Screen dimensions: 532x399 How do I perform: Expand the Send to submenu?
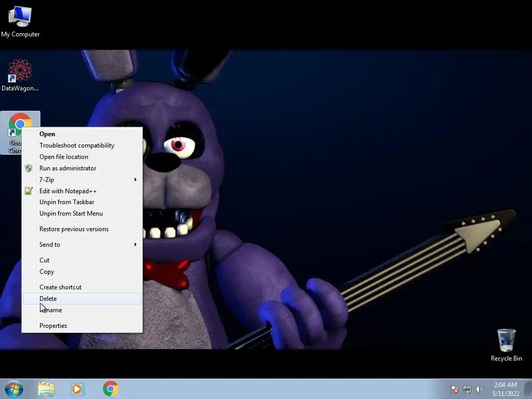click(82, 245)
